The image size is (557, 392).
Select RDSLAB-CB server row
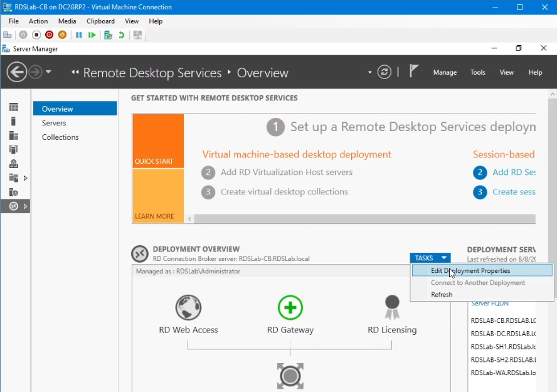pyautogui.click(x=503, y=320)
